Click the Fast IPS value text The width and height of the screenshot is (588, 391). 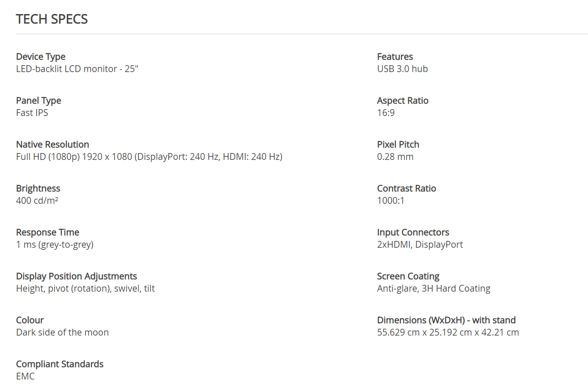pos(32,113)
